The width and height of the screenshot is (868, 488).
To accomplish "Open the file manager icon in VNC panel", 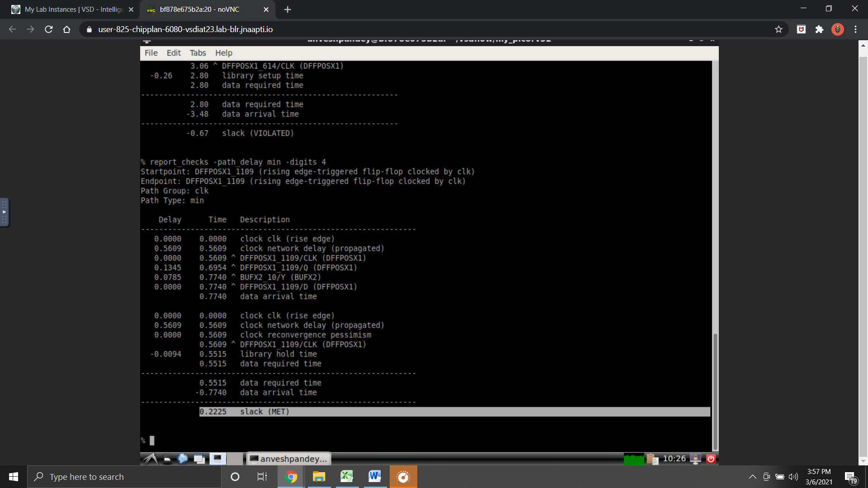I will point(167,459).
